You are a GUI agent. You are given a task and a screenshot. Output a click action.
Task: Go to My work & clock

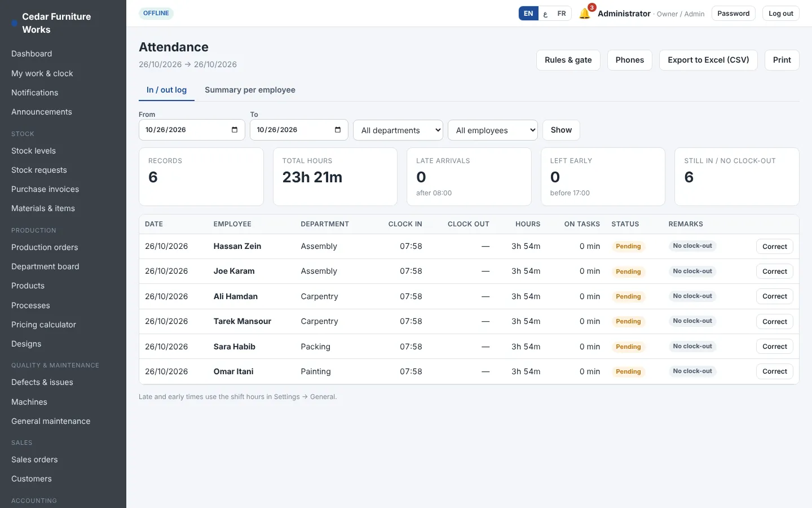[x=63, y=73]
